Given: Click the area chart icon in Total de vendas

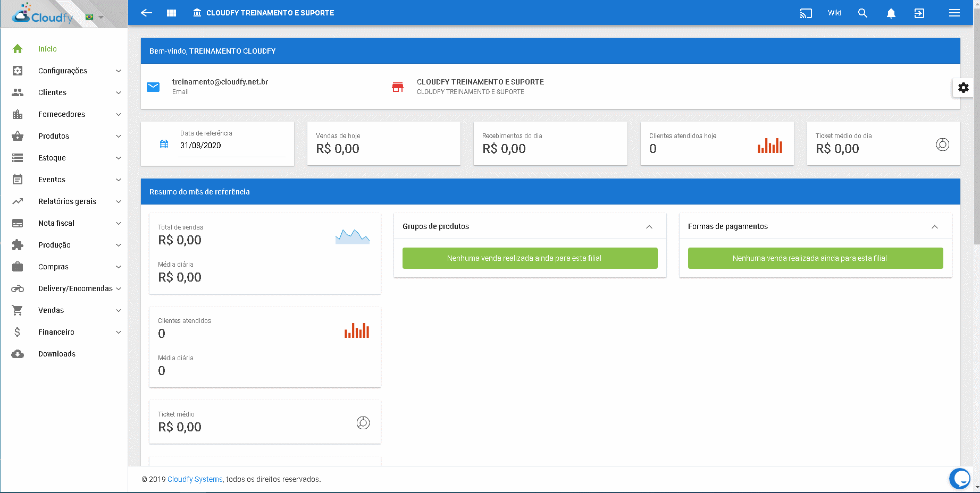Looking at the screenshot, I should 352,236.
